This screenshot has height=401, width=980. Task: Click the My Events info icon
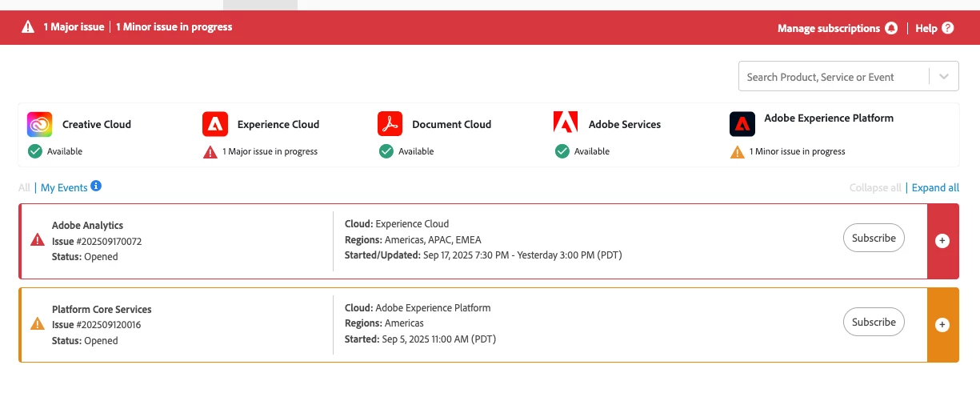(96, 186)
